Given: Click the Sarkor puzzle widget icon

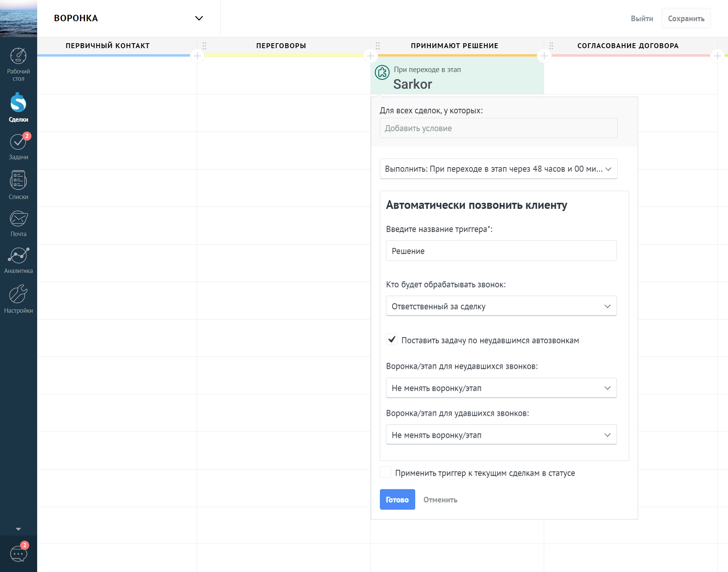Looking at the screenshot, I should (x=382, y=72).
